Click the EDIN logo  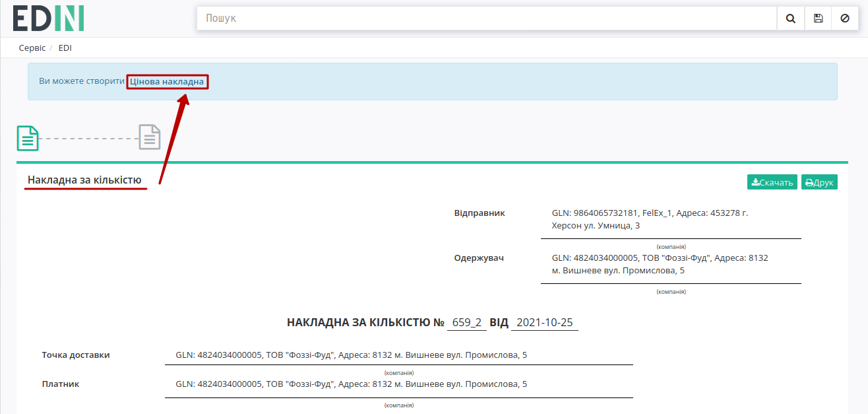[x=49, y=18]
